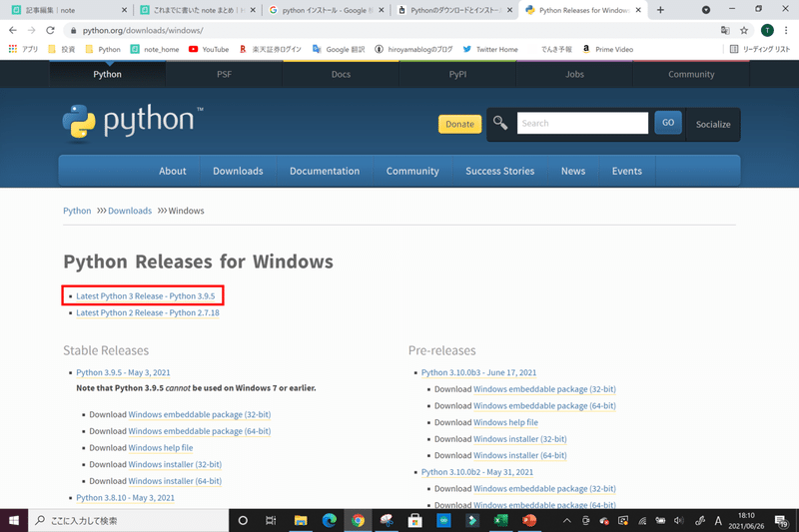This screenshot has width=799, height=532.
Task: Open the Python 3.9.5 - May 3, 2021 link
Action: pyautogui.click(x=123, y=372)
